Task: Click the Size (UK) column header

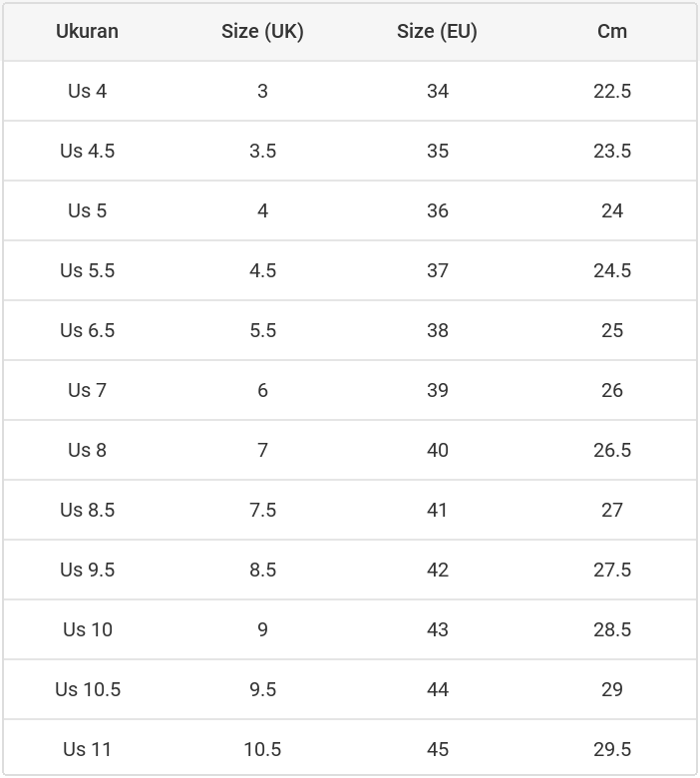Action: tap(262, 31)
